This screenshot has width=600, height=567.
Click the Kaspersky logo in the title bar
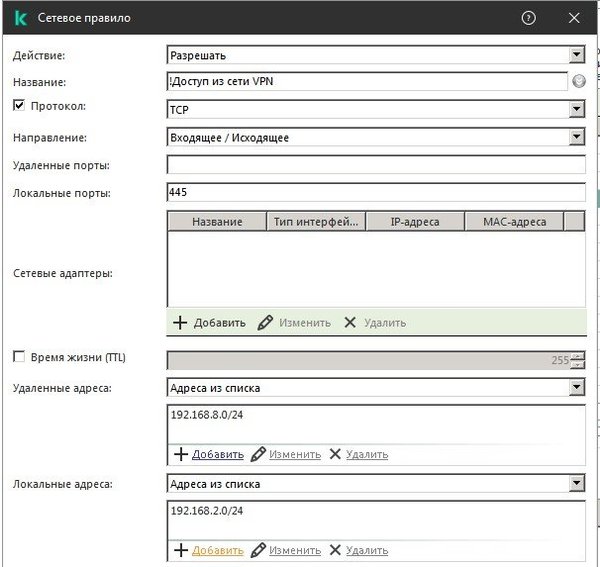coord(19,18)
